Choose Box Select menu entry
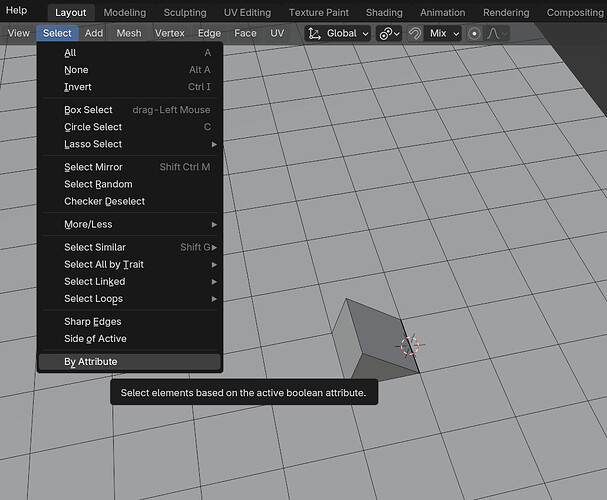This screenshot has height=500, width=607. coord(130,110)
